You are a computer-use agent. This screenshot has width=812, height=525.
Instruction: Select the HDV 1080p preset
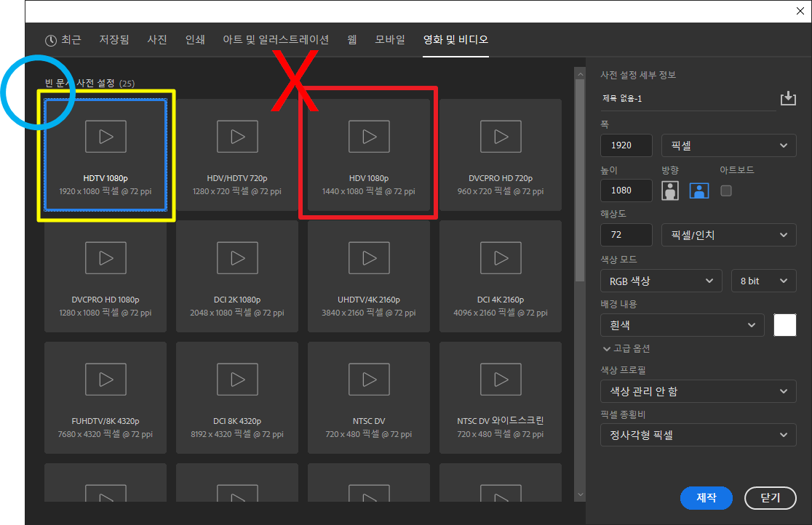tap(369, 155)
